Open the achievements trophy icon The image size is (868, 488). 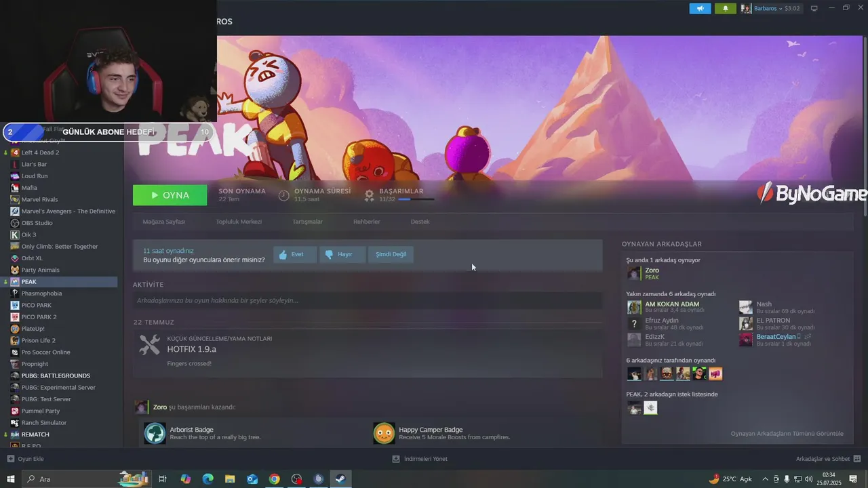pyautogui.click(x=369, y=195)
